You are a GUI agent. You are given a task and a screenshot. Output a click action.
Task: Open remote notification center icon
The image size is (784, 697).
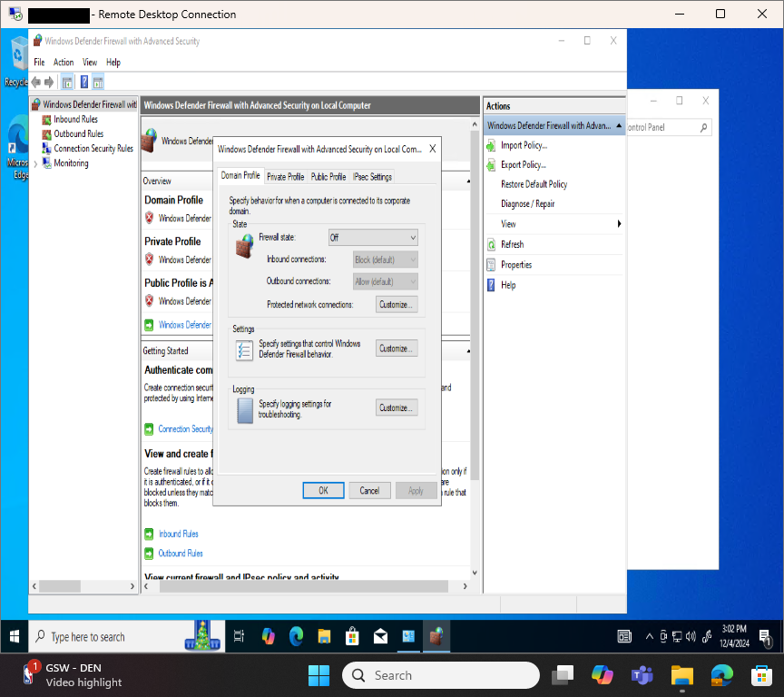765,637
